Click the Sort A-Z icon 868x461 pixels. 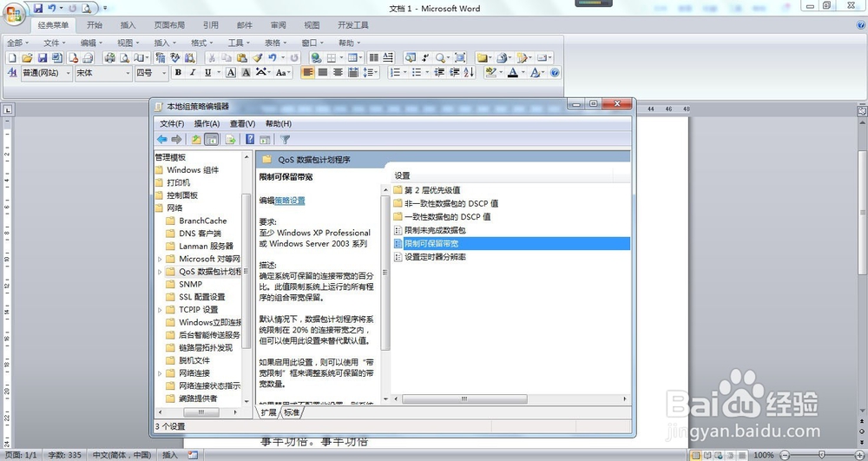(x=470, y=73)
